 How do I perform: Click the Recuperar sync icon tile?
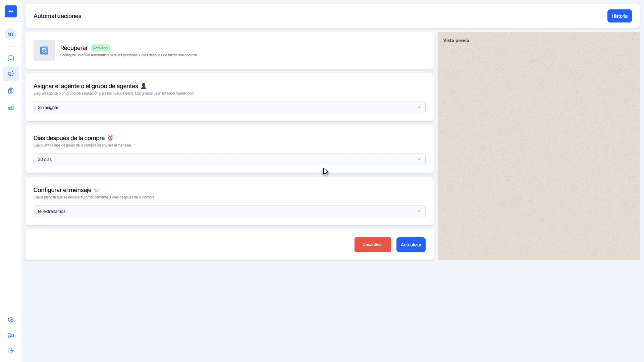point(44,51)
